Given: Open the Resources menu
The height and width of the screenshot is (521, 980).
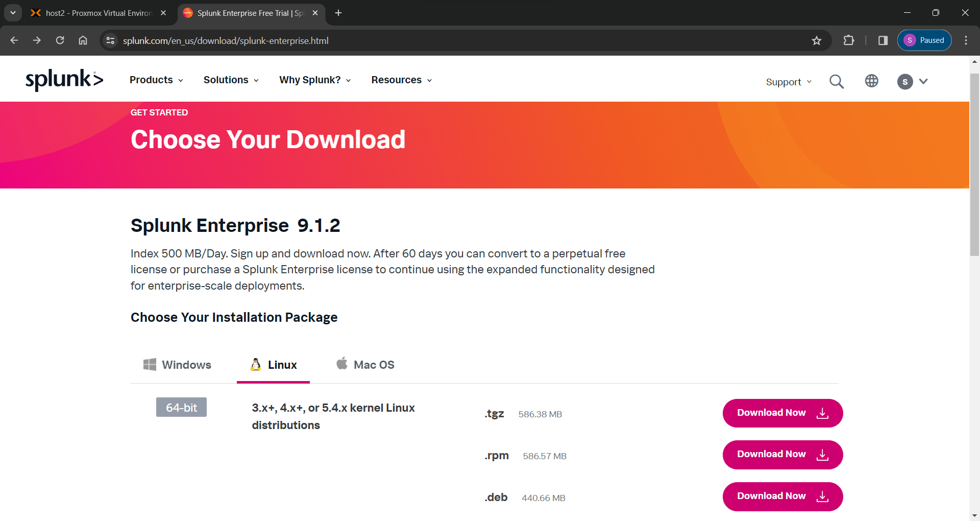Looking at the screenshot, I should pos(402,80).
